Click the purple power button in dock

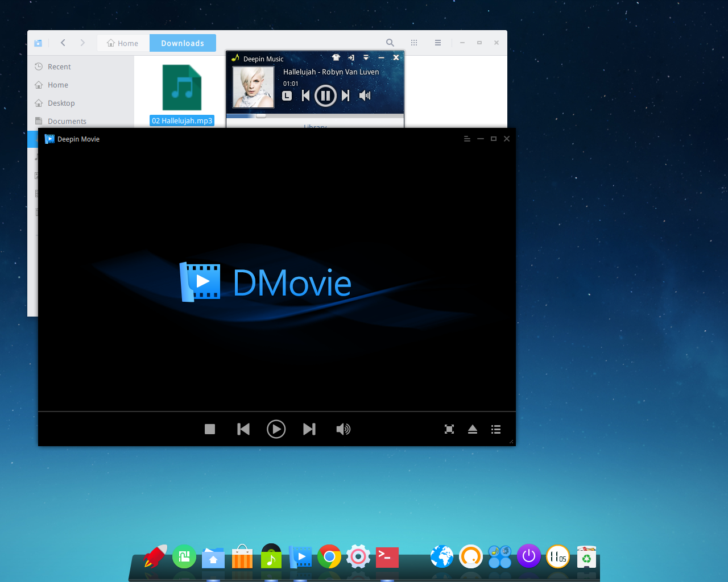529,556
